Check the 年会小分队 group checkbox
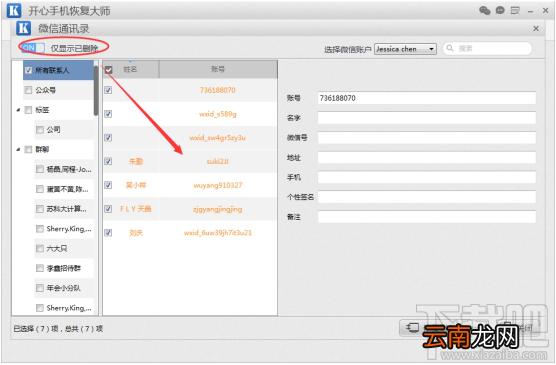 (40, 288)
